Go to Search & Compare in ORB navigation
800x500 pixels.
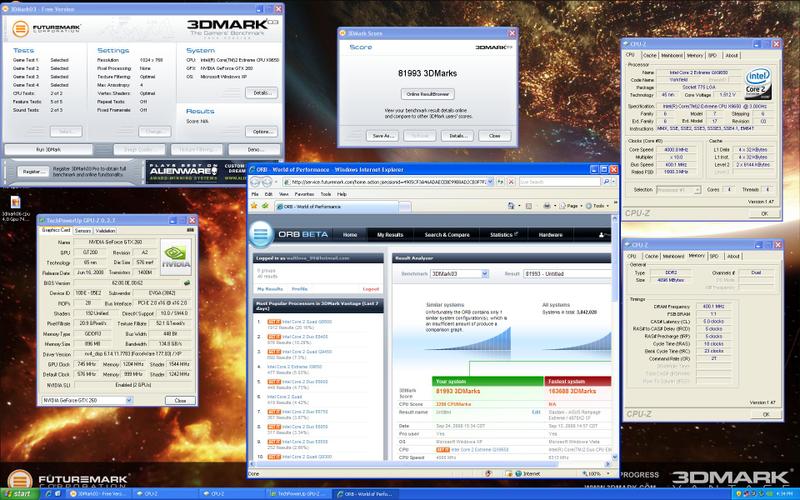point(447,235)
